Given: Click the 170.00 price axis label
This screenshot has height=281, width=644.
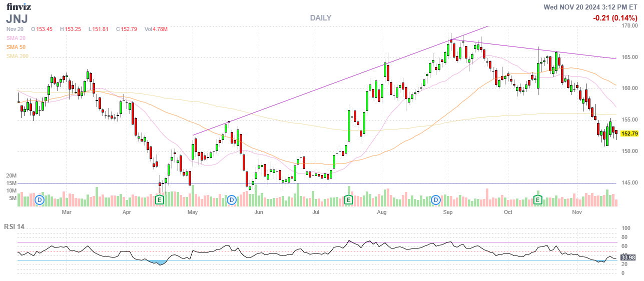Looking at the screenshot, I should 630,25.
